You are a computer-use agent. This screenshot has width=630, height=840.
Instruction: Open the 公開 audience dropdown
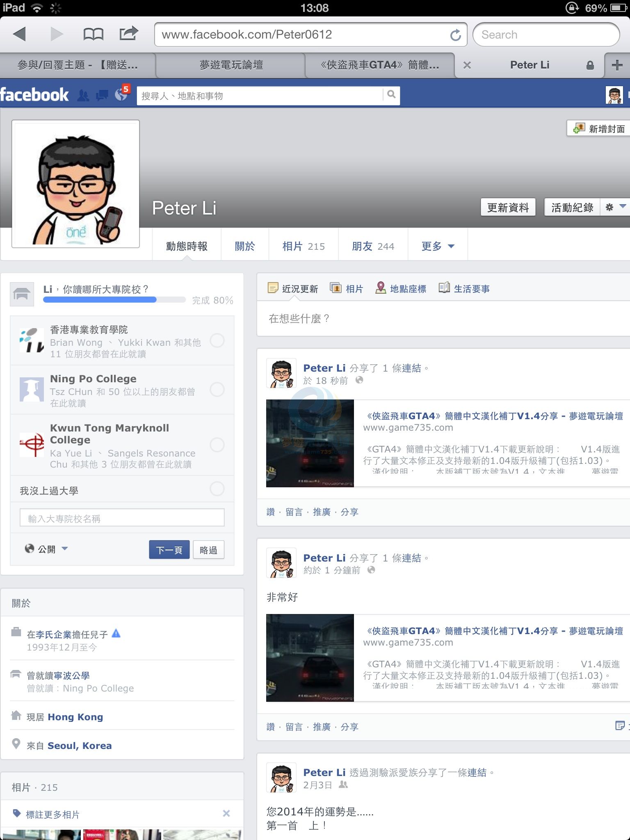point(46,549)
